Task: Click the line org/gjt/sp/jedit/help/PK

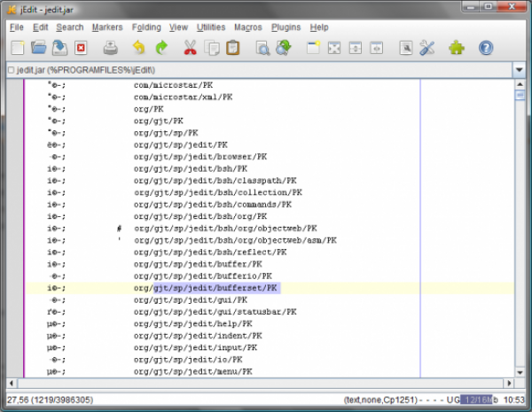Action: [x=192, y=323]
